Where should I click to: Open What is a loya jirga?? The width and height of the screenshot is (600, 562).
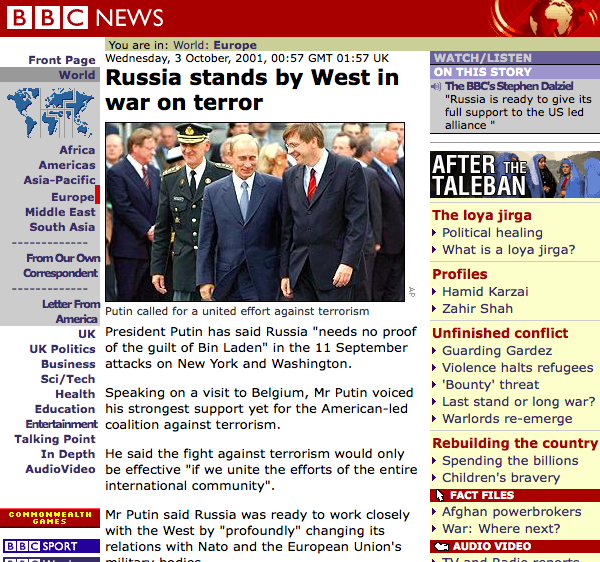tap(509, 249)
